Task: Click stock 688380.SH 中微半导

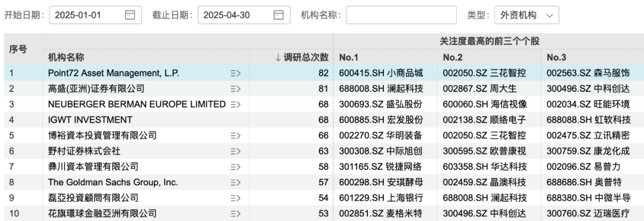Action: (x=589, y=198)
